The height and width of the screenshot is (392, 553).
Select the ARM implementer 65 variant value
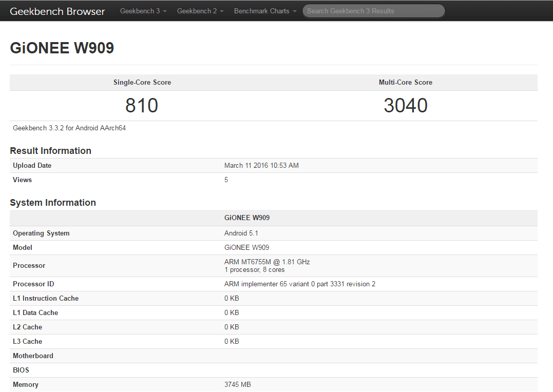point(300,284)
